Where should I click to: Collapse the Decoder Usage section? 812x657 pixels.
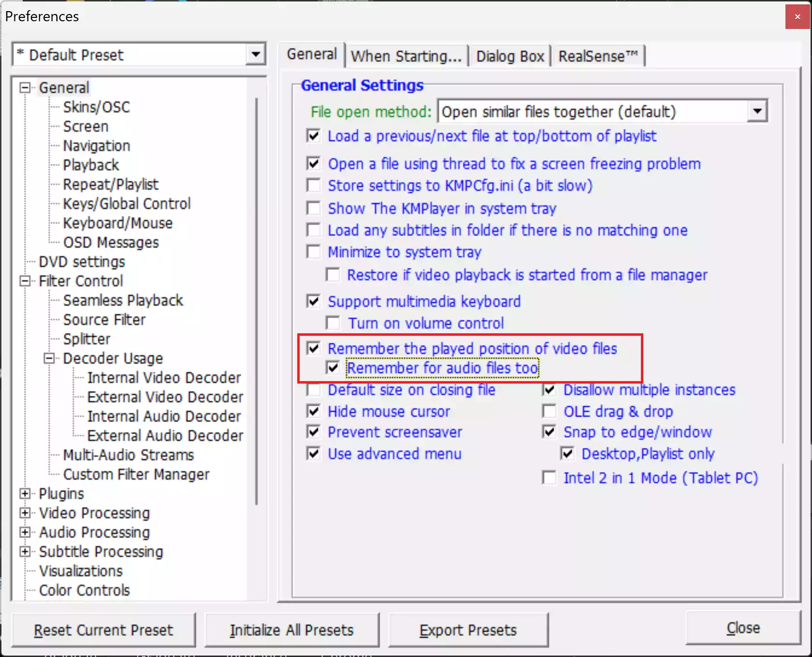(x=49, y=358)
